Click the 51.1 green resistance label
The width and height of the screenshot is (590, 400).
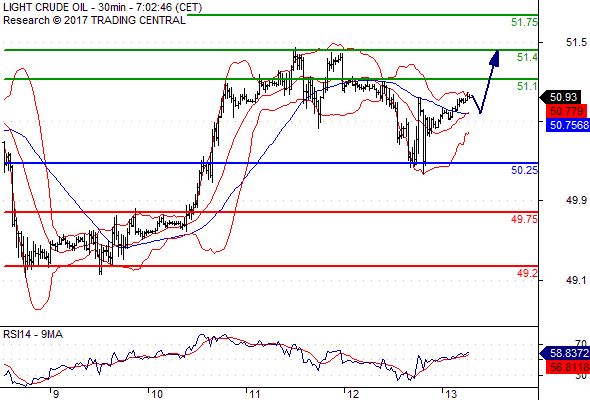click(x=527, y=86)
